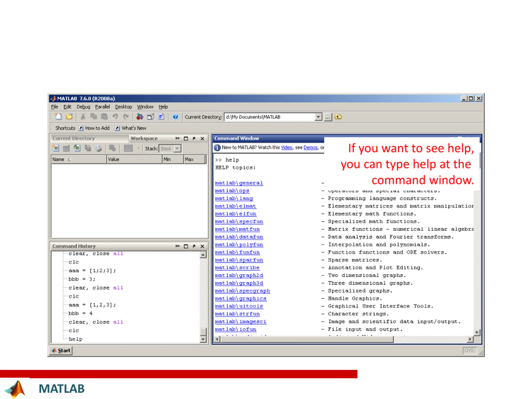Open the Edit menu

pos(67,107)
